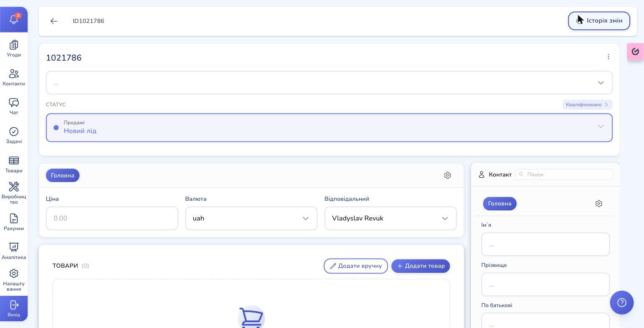Click the help question mark button
The image size is (644, 328).
[622, 302]
